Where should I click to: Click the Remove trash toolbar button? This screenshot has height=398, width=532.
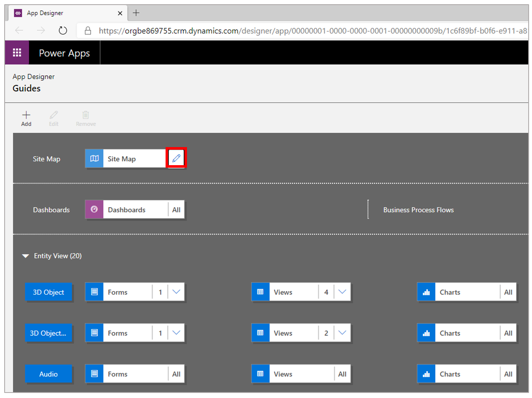[x=86, y=118]
